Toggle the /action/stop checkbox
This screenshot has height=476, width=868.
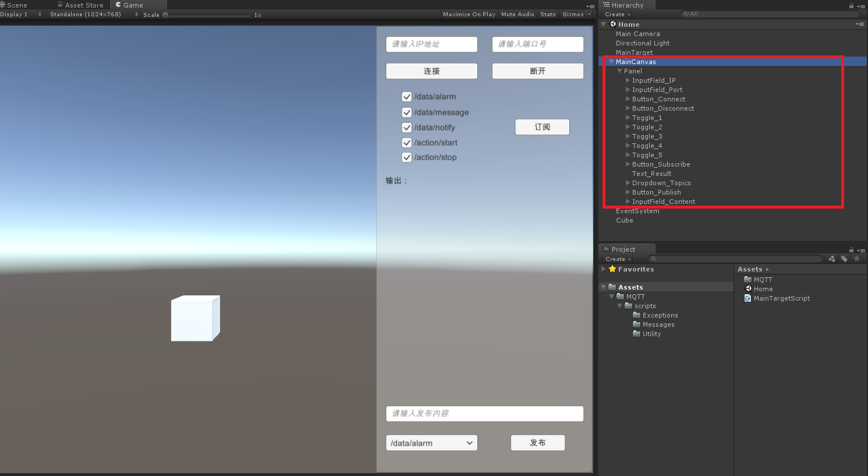point(406,157)
